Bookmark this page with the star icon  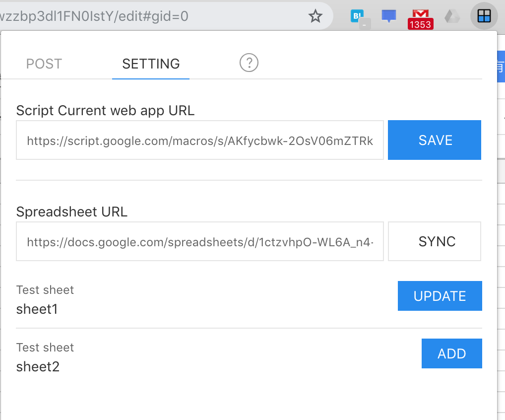point(316,16)
